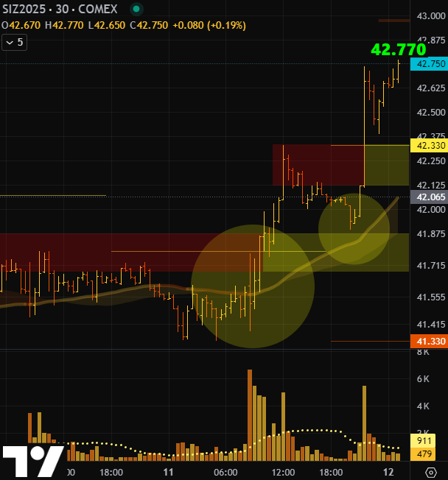This screenshot has height=480, width=448.
Task: Click the date label 12 on time axis
Action: [388, 473]
